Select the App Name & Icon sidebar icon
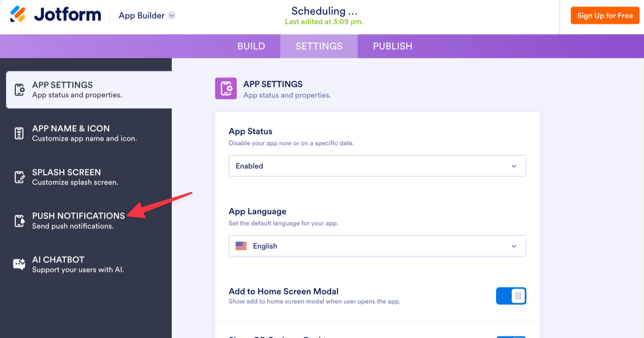The image size is (644, 338). [20, 132]
